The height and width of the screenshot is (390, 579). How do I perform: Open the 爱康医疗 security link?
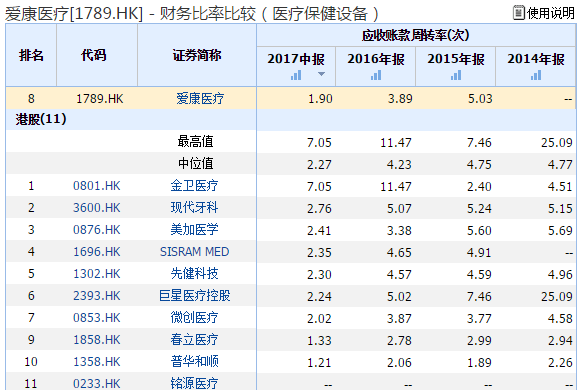pyautogui.click(x=200, y=99)
